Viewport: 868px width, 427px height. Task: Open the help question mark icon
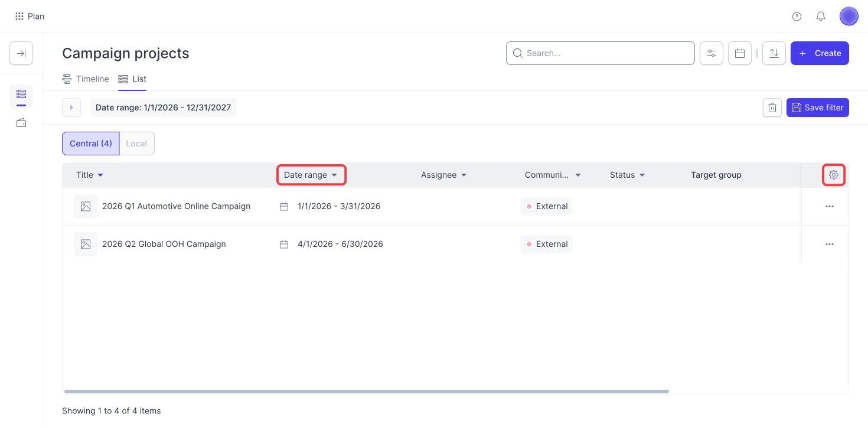point(797,17)
